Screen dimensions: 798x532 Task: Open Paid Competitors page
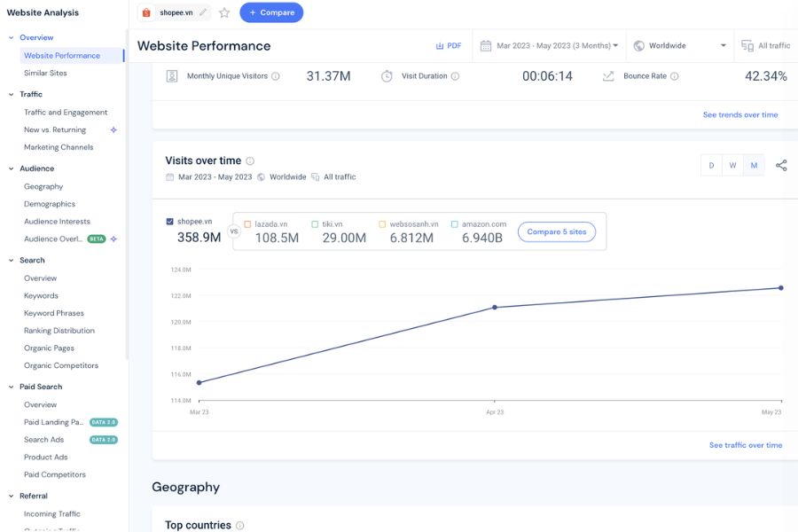[x=55, y=475]
